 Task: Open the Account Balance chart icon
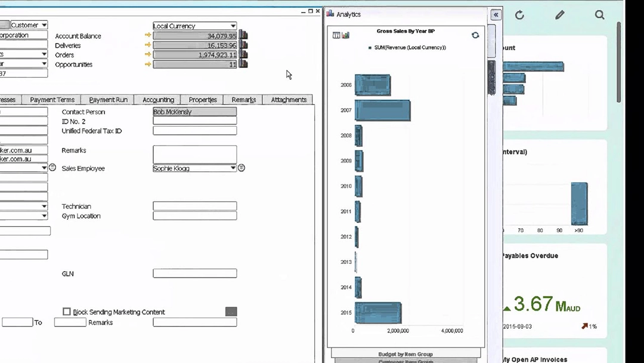(243, 35)
